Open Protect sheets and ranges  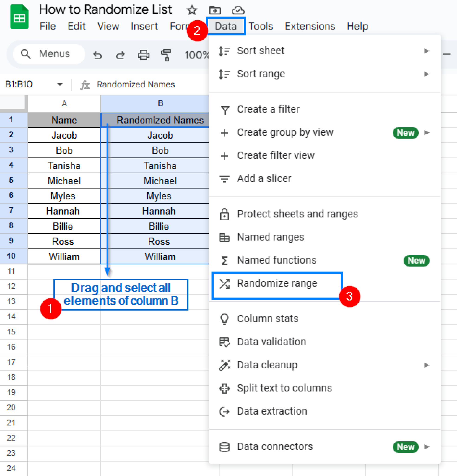[x=297, y=214]
